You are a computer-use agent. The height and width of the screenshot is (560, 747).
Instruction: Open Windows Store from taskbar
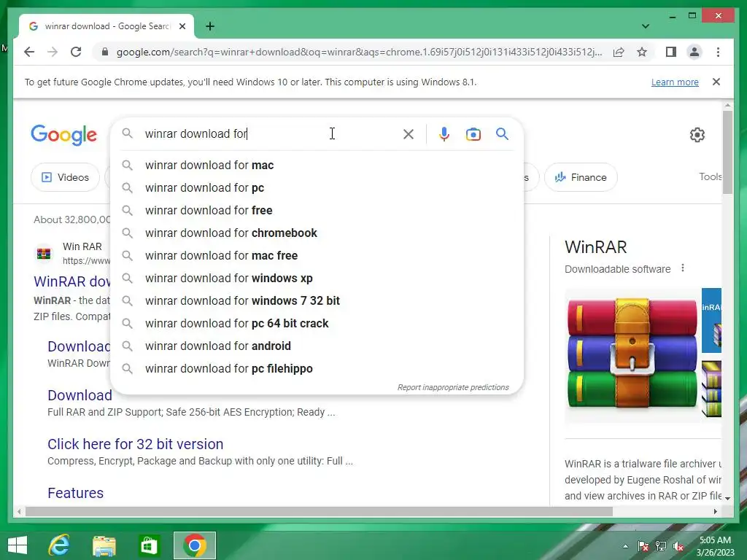(148, 545)
